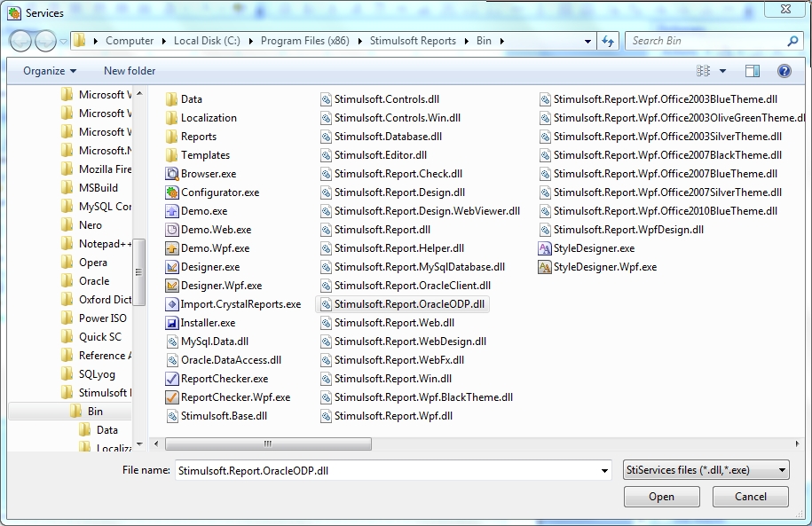Expand the arrow after Computer in breadcrumb

point(163,41)
